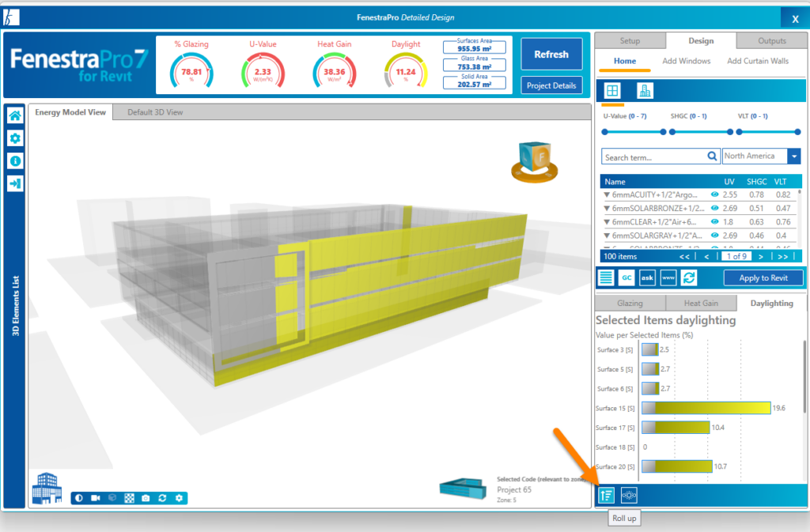Click the list view icon below glazing table
This screenshot has height=532, width=810.
click(606, 277)
